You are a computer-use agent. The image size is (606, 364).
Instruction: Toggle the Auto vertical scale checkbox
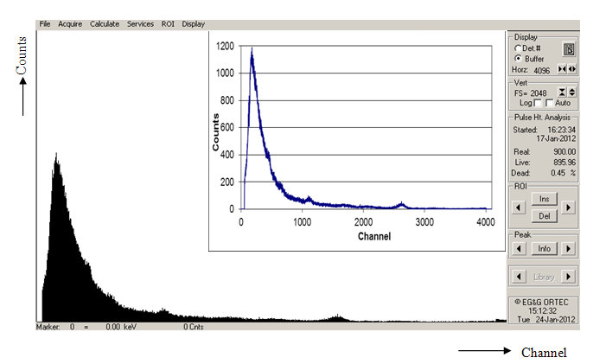(x=550, y=102)
